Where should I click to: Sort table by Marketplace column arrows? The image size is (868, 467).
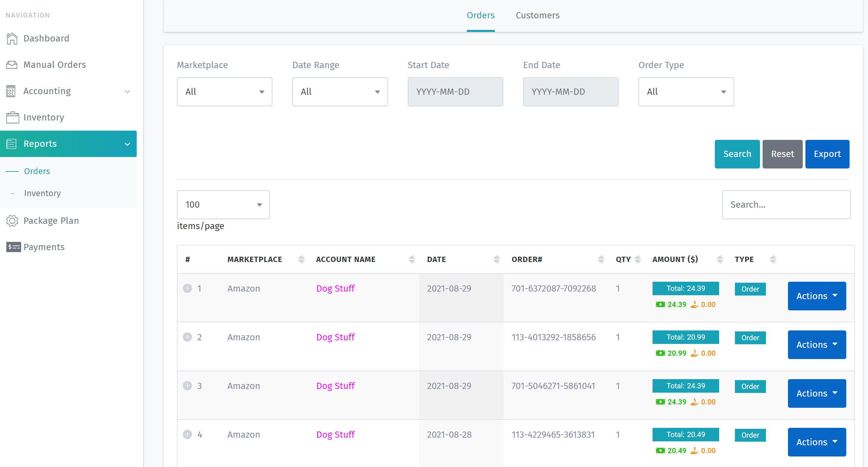pos(301,259)
